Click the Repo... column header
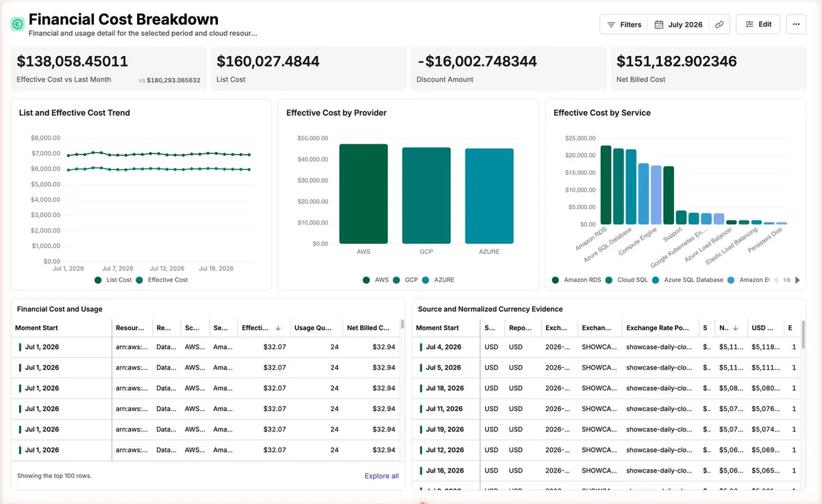The image size is (822, 504). [521, 328]
